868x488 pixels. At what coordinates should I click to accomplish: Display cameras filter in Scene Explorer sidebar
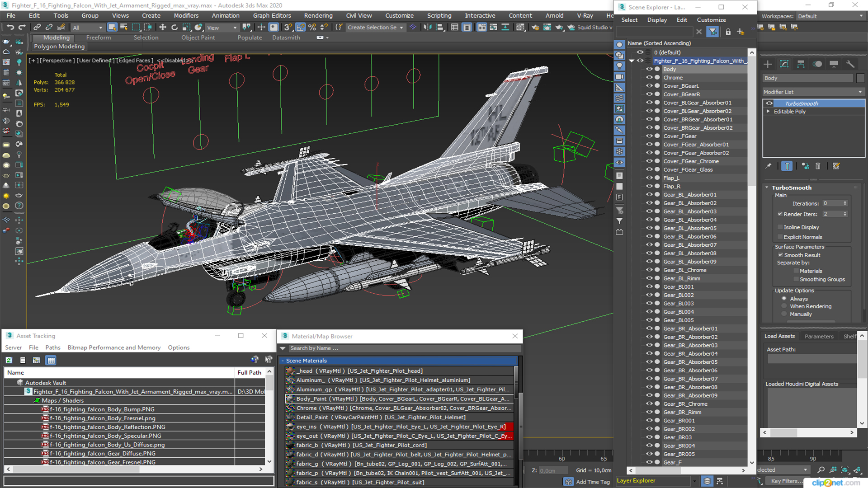coord(619,77)
